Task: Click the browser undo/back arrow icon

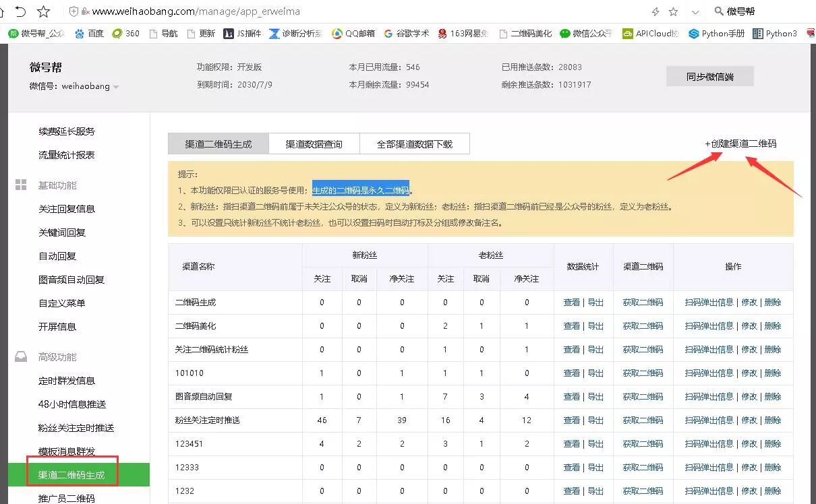Action: 20,11
